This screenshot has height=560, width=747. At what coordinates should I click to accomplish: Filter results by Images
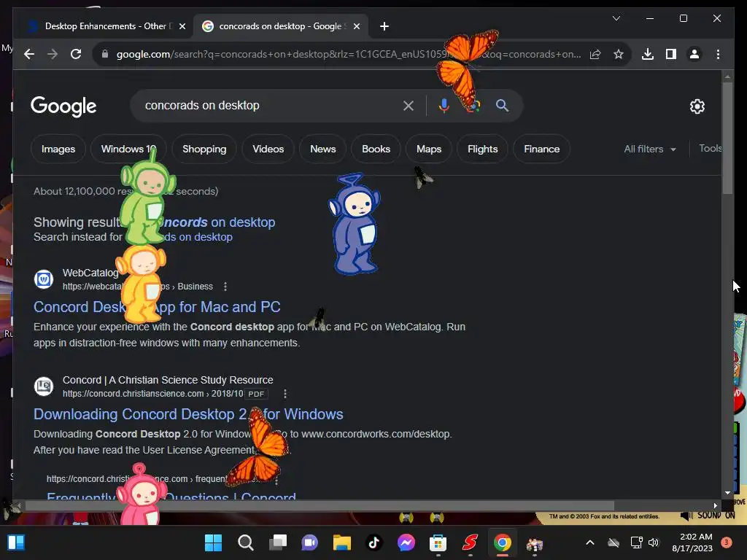pyautogui.click(x=58, y=149)
